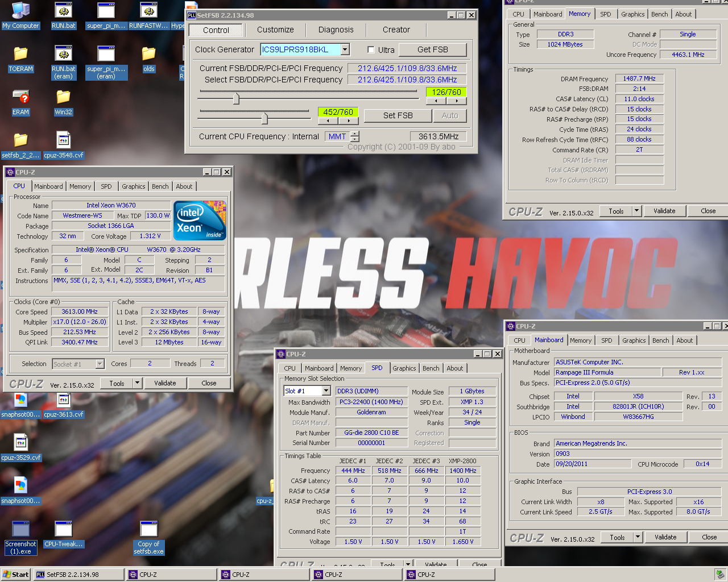Click PC3-22400 (1400 MHz) max bandwidth value
Image resolution: width=728 pixels, height=582 pixels.
(x=371, y=402)
